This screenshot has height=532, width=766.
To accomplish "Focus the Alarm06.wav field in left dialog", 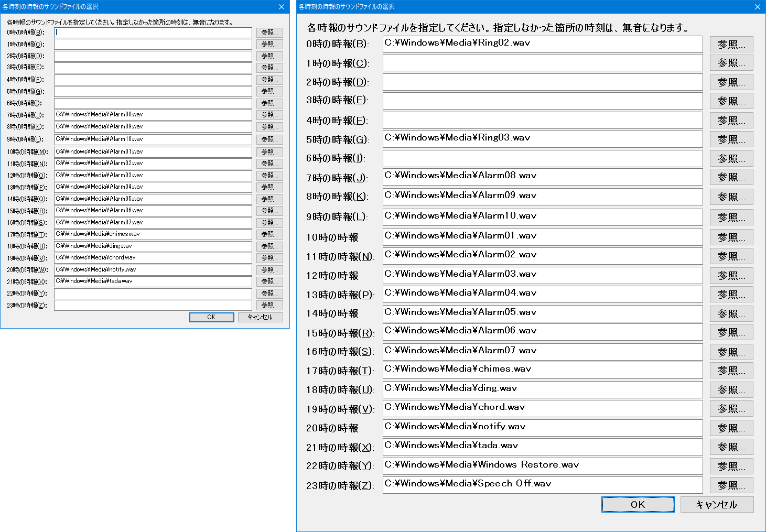I will point(153,211).
